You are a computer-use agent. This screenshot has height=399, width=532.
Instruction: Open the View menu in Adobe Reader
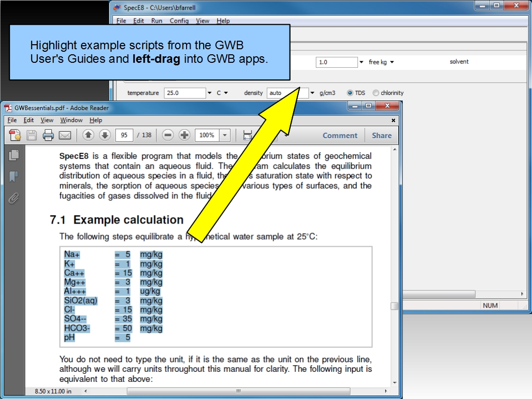pos(47,120)
